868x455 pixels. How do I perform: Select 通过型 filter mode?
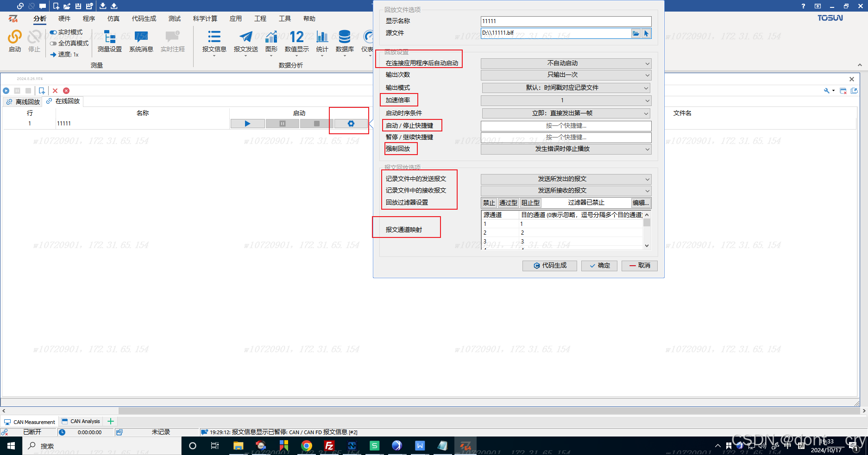click(x=508, y=203)
